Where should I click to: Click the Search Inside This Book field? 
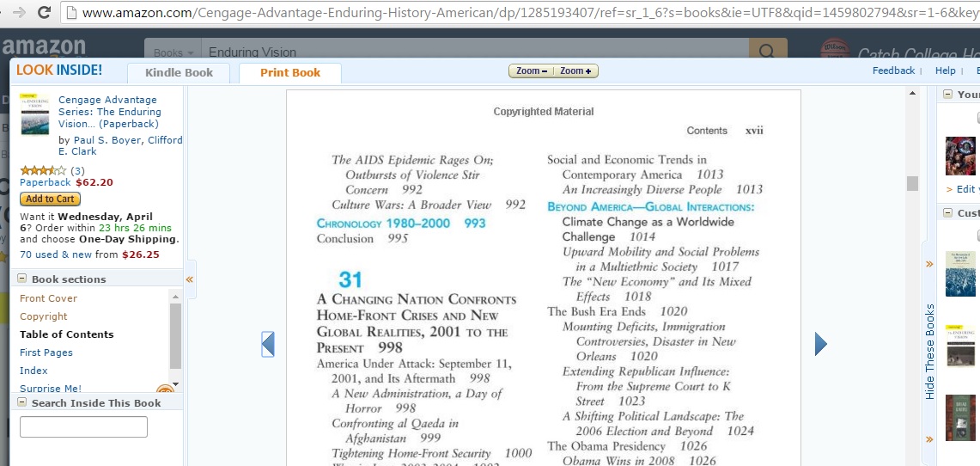click(83, 427)
